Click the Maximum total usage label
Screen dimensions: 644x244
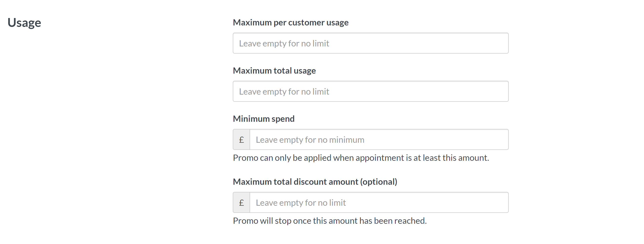tap(274, 70)
